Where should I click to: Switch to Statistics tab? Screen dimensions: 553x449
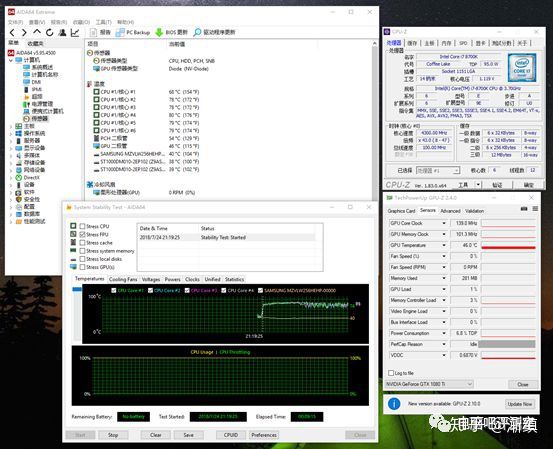click(235, 279)
